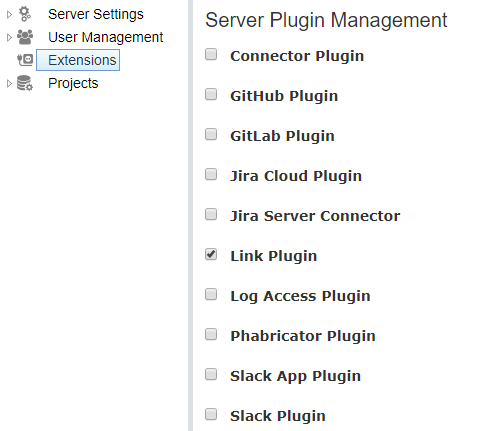Open Projects in the sidebar
479x431 pixels.
[73, 83]
